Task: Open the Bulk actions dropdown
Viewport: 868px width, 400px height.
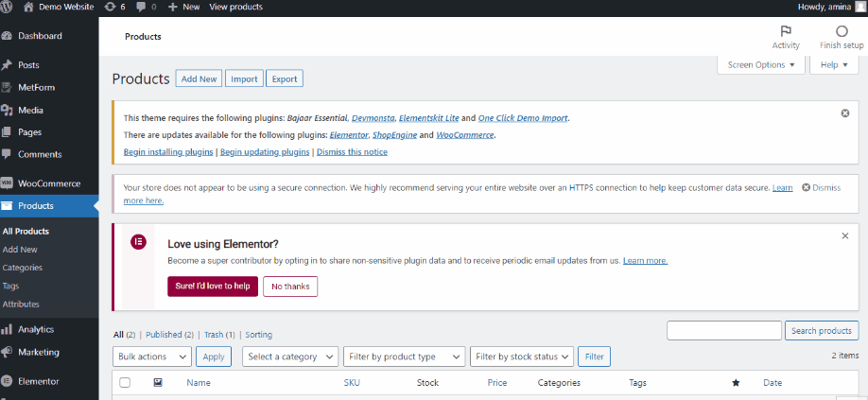Action: point(151,357)
